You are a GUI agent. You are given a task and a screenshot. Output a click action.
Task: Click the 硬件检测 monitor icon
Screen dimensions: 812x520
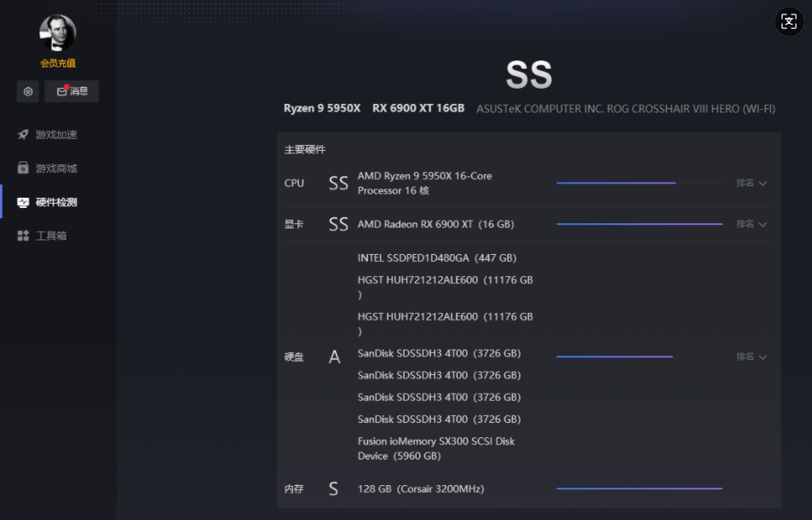click(23, 203)
